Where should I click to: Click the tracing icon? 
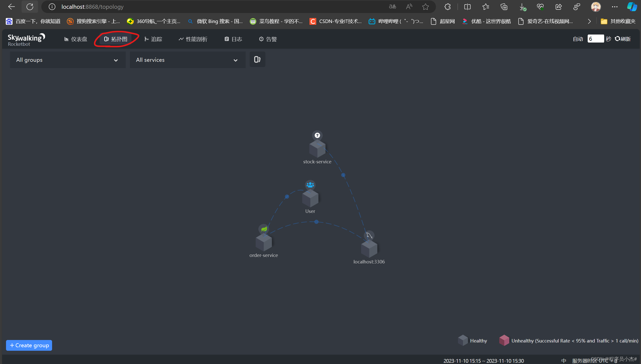tap(153, 39)
